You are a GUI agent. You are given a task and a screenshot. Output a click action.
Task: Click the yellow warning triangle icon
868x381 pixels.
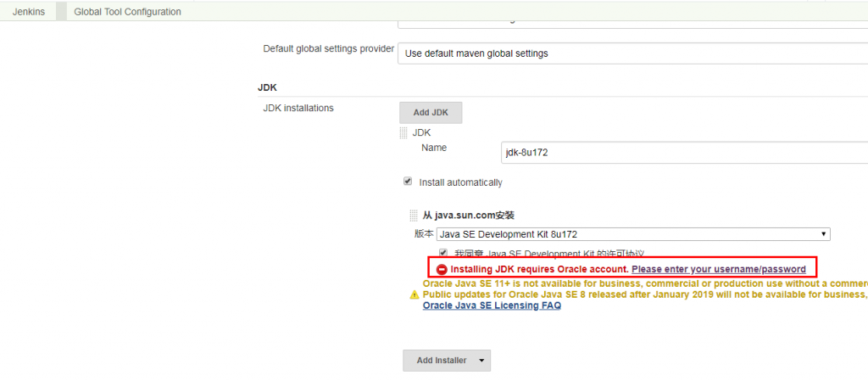414,295
